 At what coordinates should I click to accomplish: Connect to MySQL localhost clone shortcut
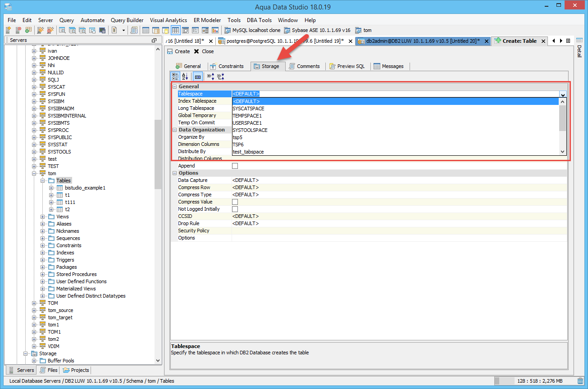point(252,30)
